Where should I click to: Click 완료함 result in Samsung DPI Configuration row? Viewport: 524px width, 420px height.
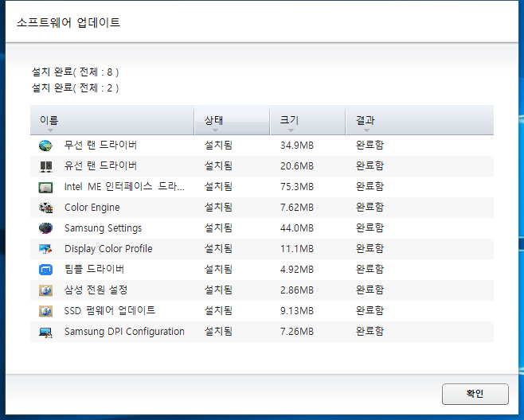pyautogui.click(x=370, y=332)
